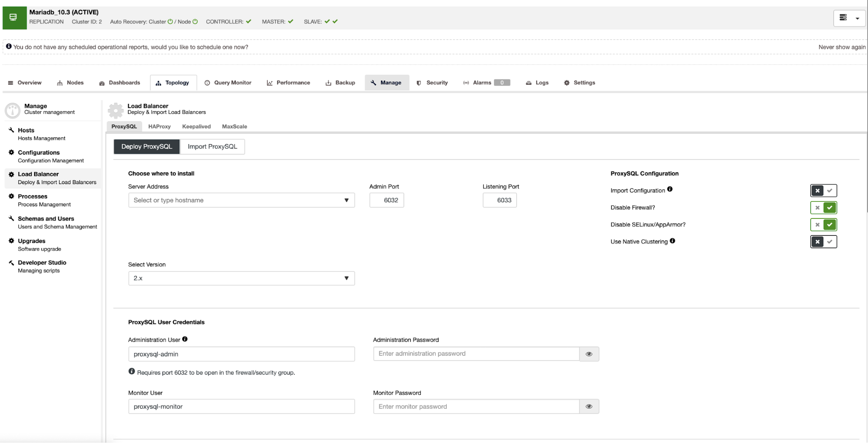
Task: Open the Overview tab
Action: pyautogui.click(x=25, y=83)
